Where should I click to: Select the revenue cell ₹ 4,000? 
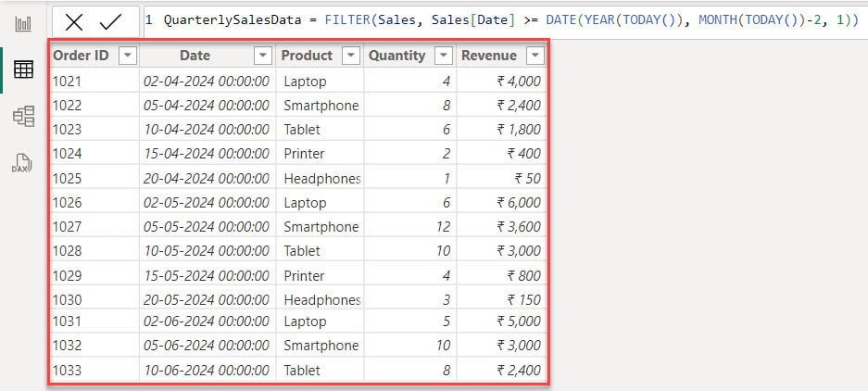click(501, 82)
